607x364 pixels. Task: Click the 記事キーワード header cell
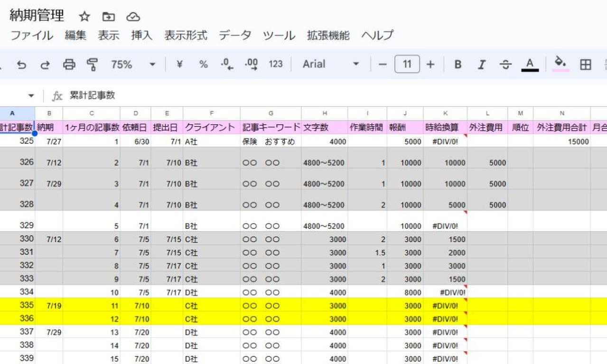(x=271, y=127)
